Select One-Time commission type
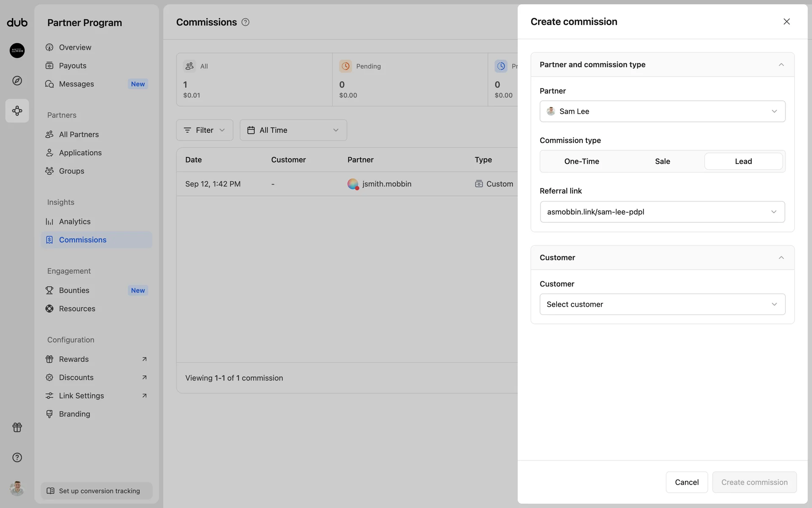Image resolution: width=812 pixels, height=508 pixels. tap(582, 161)
